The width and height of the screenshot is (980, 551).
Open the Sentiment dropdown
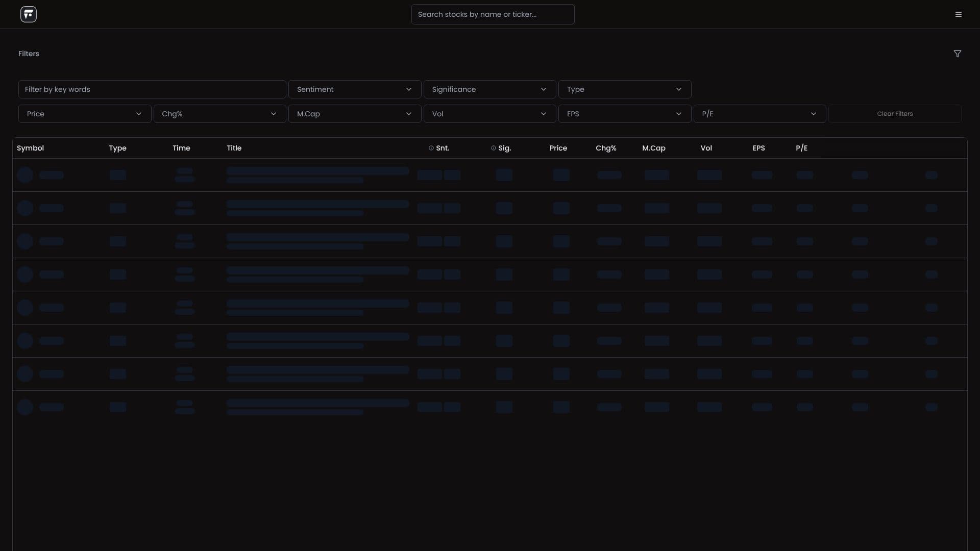355,89
